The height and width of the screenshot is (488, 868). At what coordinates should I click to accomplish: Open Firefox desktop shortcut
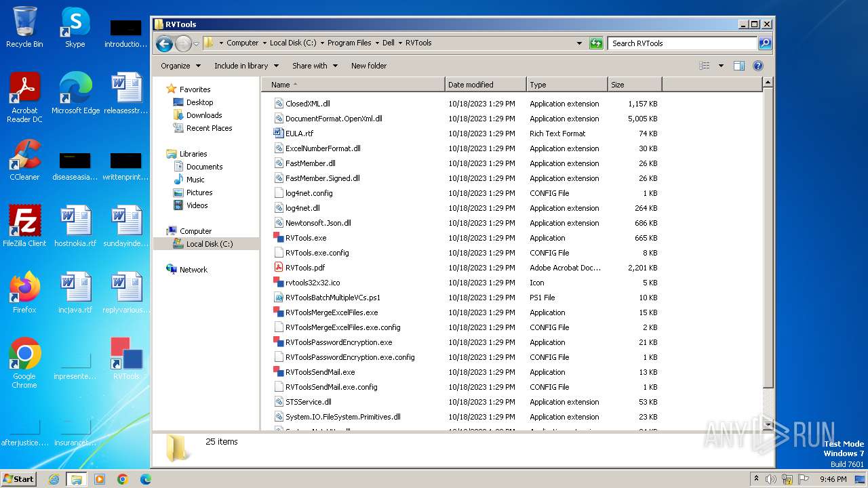point(24,293)
